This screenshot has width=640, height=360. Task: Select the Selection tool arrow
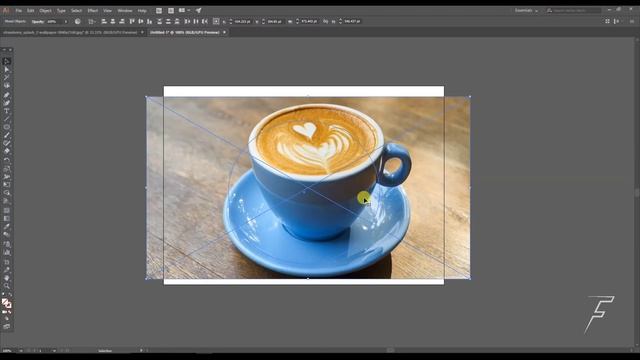click(7, 62)
